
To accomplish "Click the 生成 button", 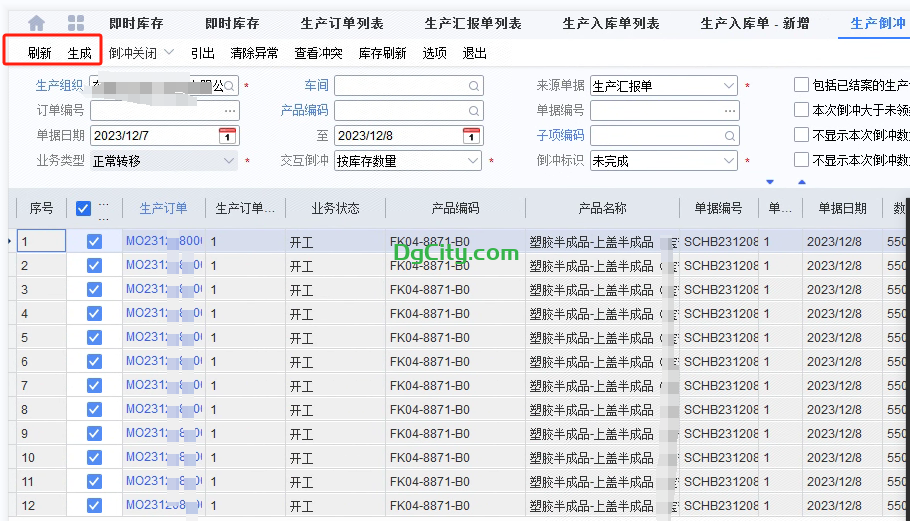I will tap(80, 53).
